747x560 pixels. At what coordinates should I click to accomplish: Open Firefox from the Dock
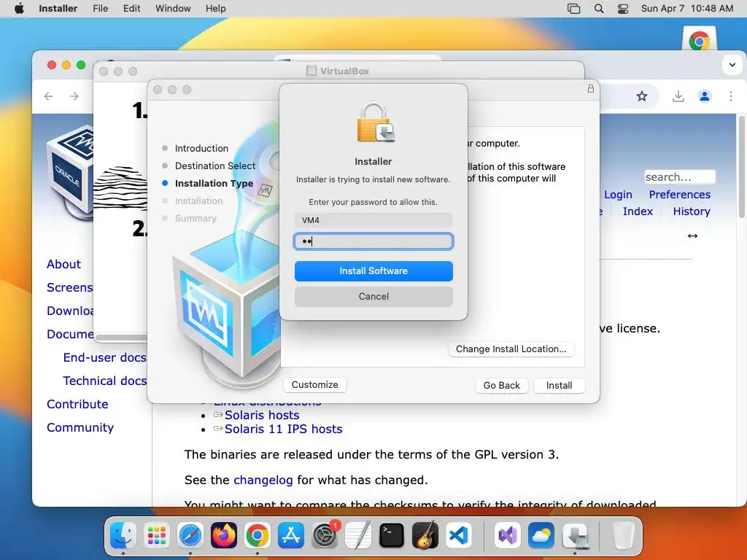(223, 535)
